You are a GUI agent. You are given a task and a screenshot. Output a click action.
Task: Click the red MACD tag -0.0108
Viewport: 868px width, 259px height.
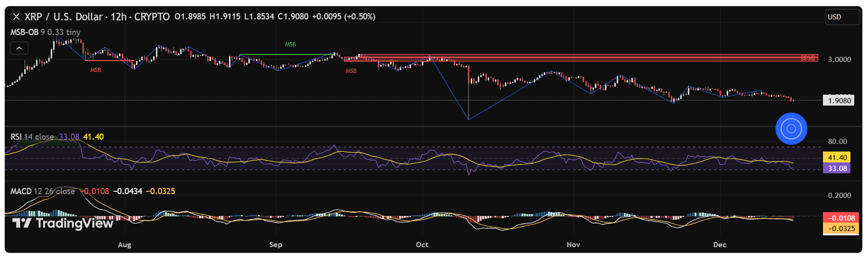tap(841, 218)
